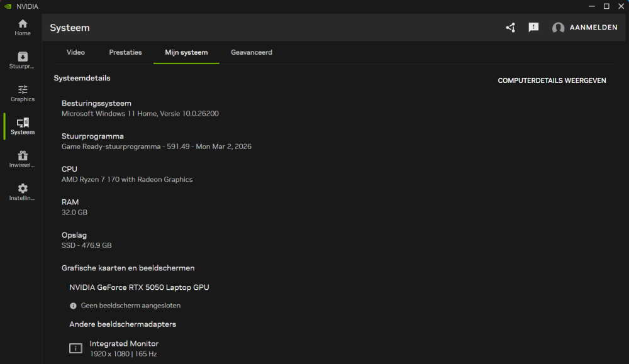Viewport: 629px width, 364px height.
Task: Click the 32.0 GB value
Action: (74, 212)
